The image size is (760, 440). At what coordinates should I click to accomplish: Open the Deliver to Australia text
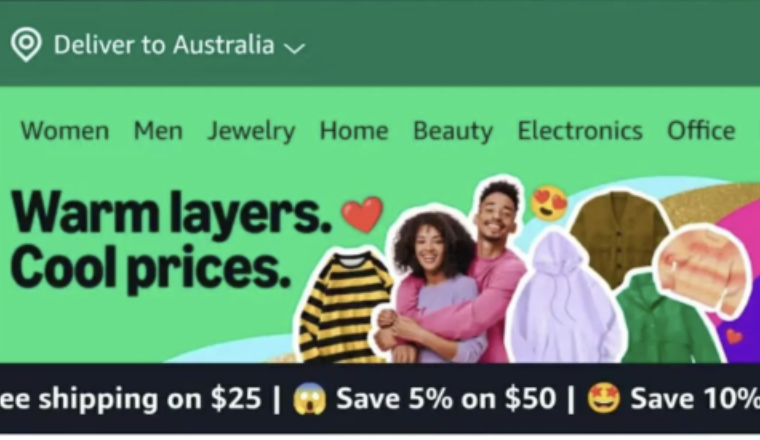click(x=164, y=45)
